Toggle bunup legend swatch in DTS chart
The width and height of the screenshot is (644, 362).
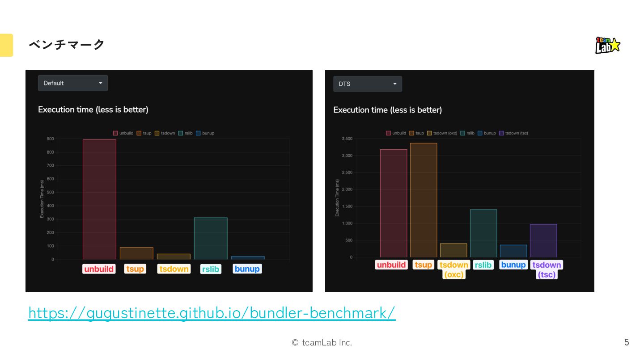pos(480,133)
